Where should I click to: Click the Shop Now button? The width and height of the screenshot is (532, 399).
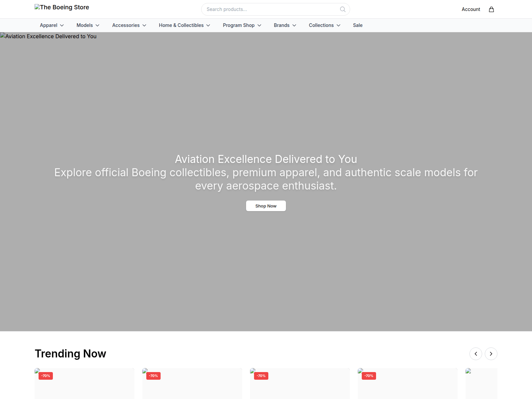pos(266,206)
